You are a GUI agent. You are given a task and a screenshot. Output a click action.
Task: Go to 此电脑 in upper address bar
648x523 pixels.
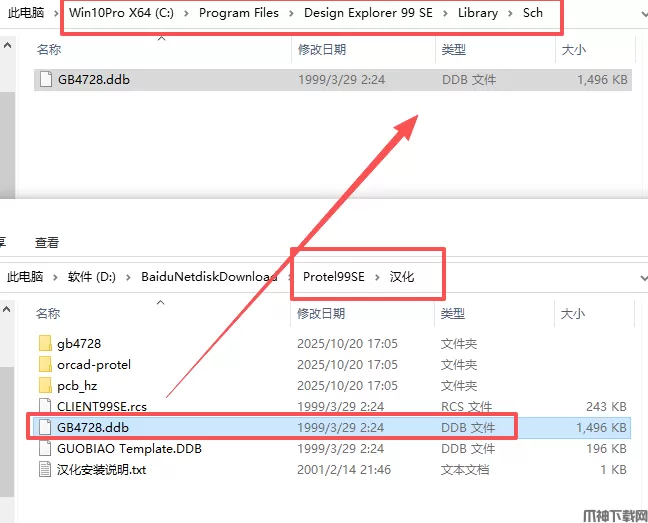pos(26,13)
